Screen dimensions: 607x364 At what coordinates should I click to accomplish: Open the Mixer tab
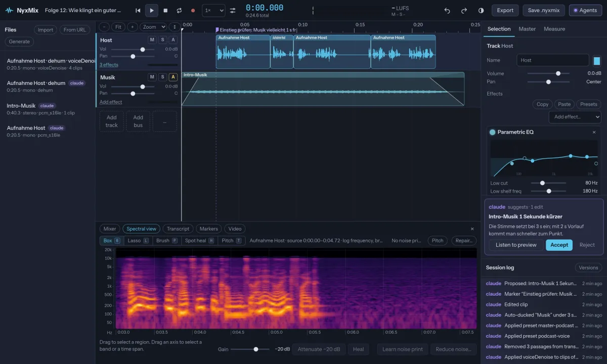[110, 229]
